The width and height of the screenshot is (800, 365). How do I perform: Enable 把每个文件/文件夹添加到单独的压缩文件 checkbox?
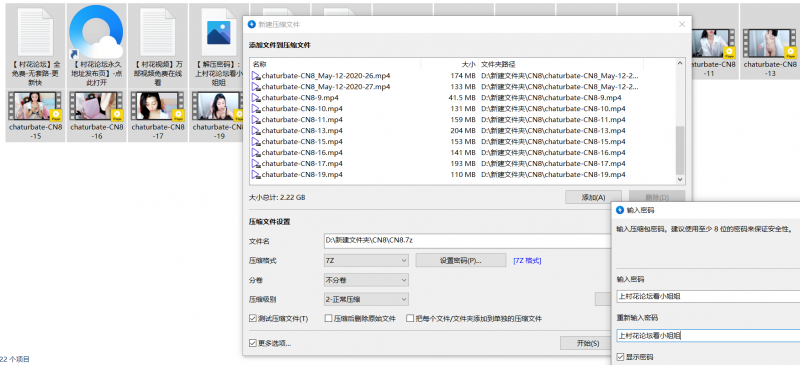click(x=410, y=319)
